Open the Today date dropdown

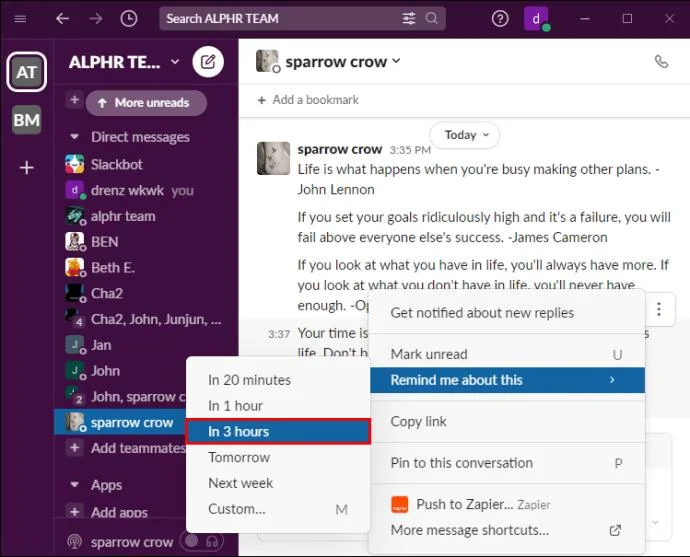(465, 135)
